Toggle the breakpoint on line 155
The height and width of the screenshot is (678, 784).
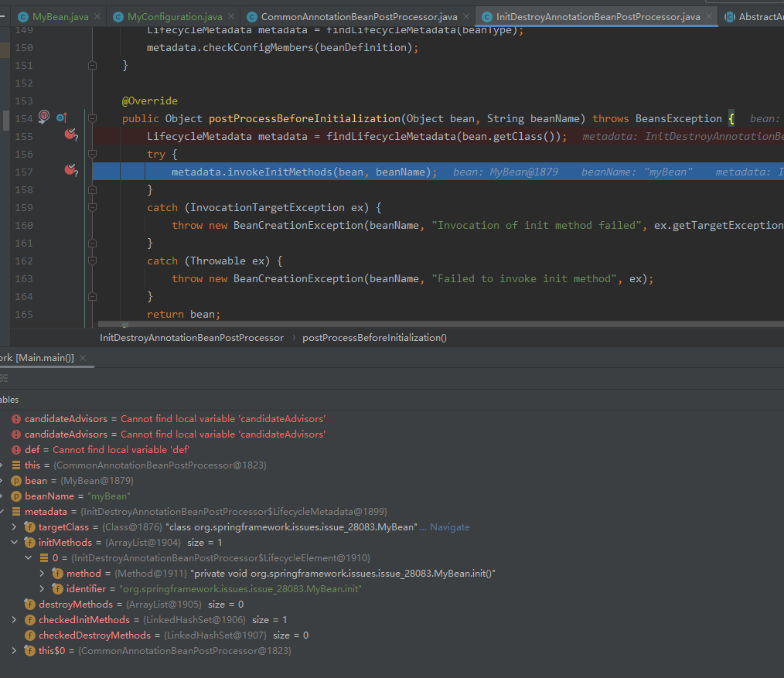tap(71, 134)
